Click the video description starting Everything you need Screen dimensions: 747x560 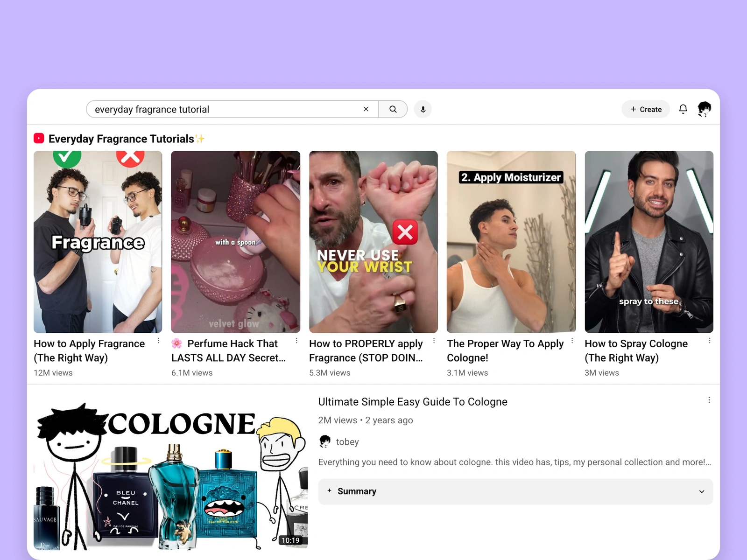(x=514, y=462)
